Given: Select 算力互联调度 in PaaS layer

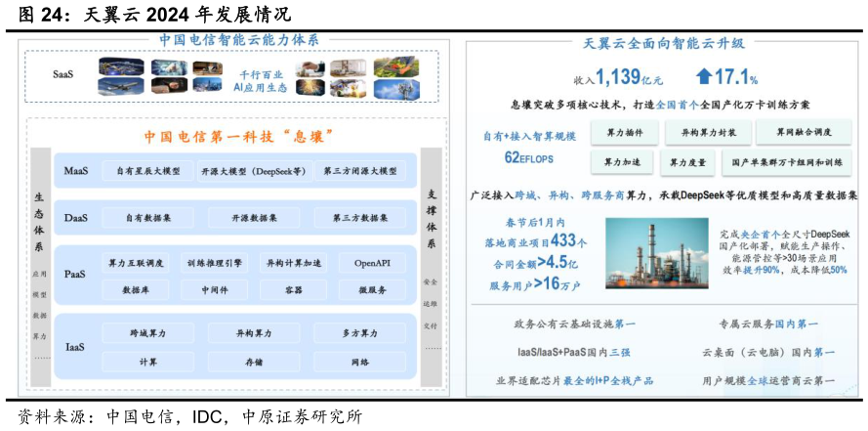Looking at the screenshot, I should pyautogui.click(x=136, y=263).
